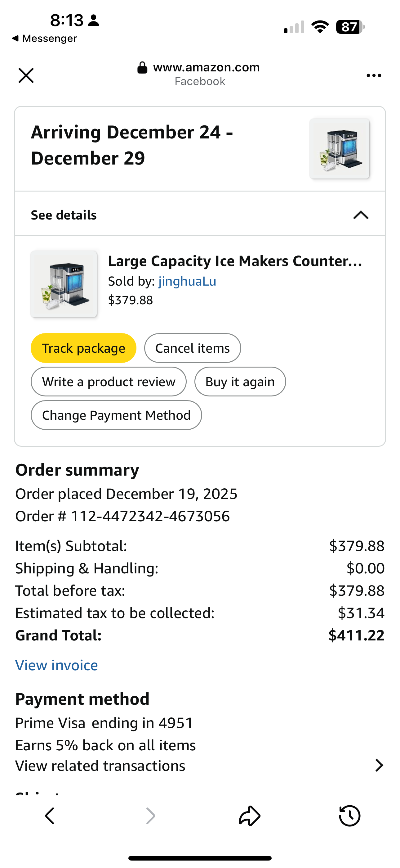Tap the ice maker product image beside title
Screen dimensions: 400x868
tap(64, 284)
